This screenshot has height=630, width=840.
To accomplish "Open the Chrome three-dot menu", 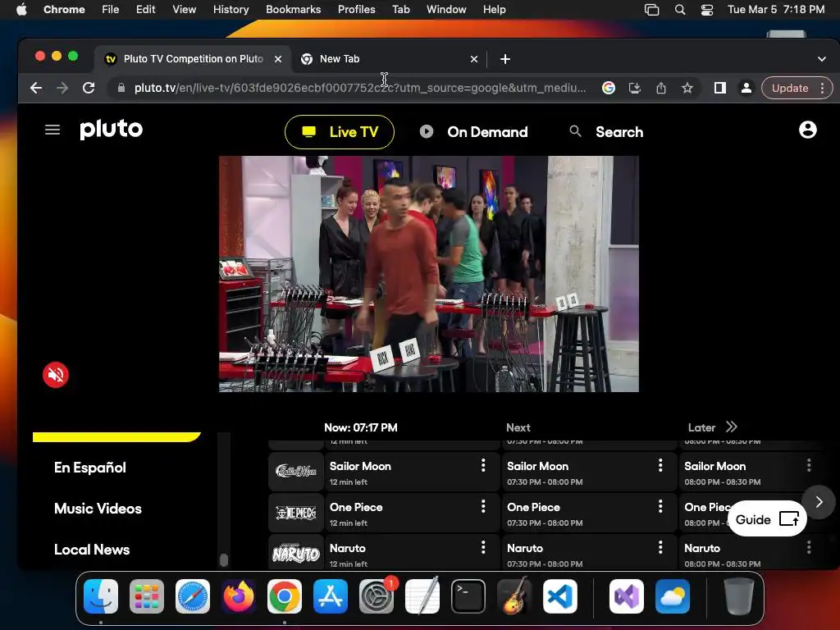I will pos(822,88).
